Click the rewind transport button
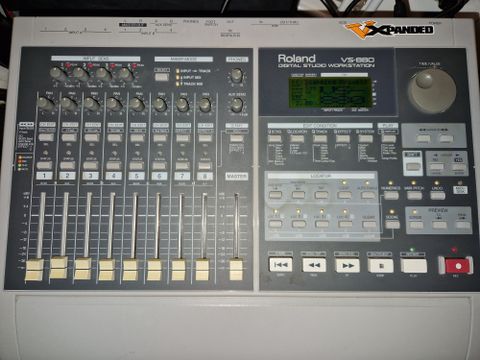This screenshot has height=360, width=480. [314, 265]
